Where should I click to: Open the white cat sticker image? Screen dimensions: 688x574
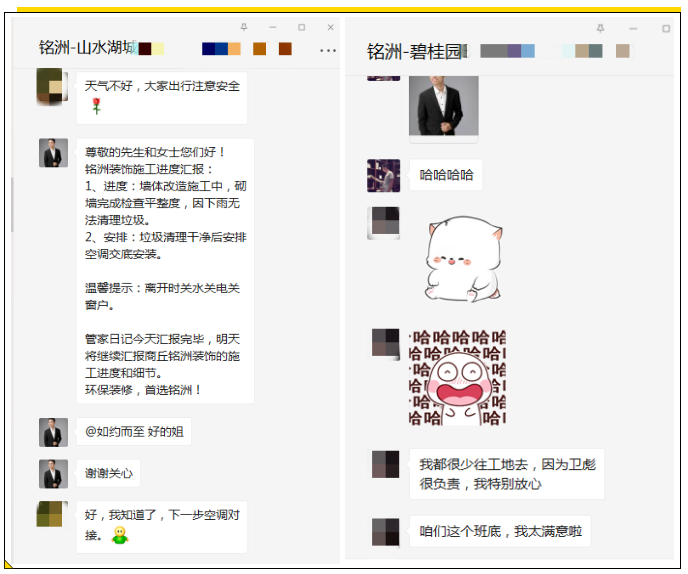462,257
